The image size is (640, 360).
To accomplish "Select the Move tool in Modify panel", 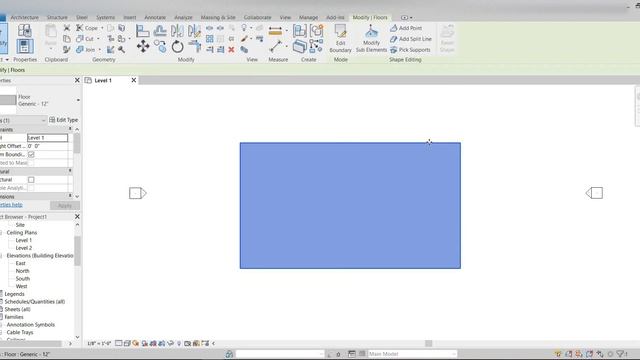I will (x=143, y=47).
